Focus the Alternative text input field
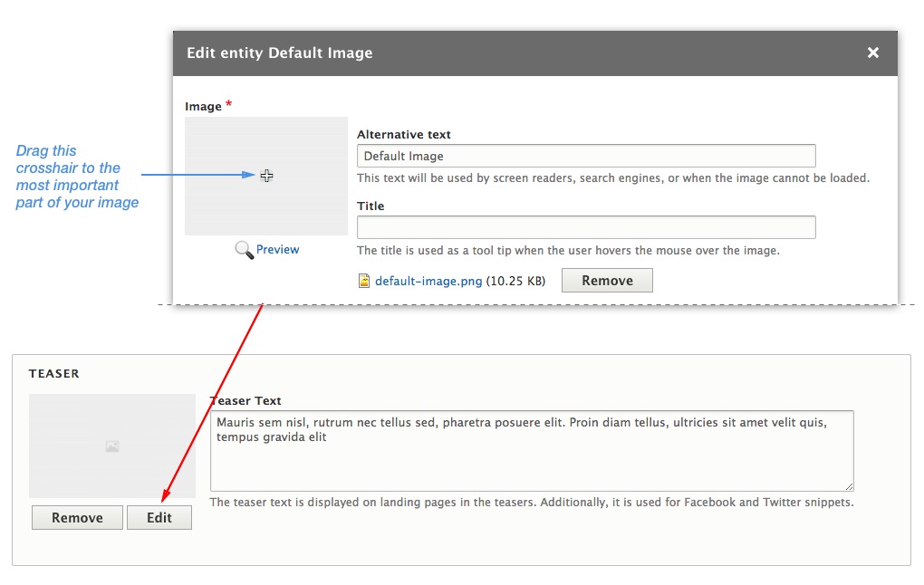Screen dimensions: 924x585 (586, 156)
